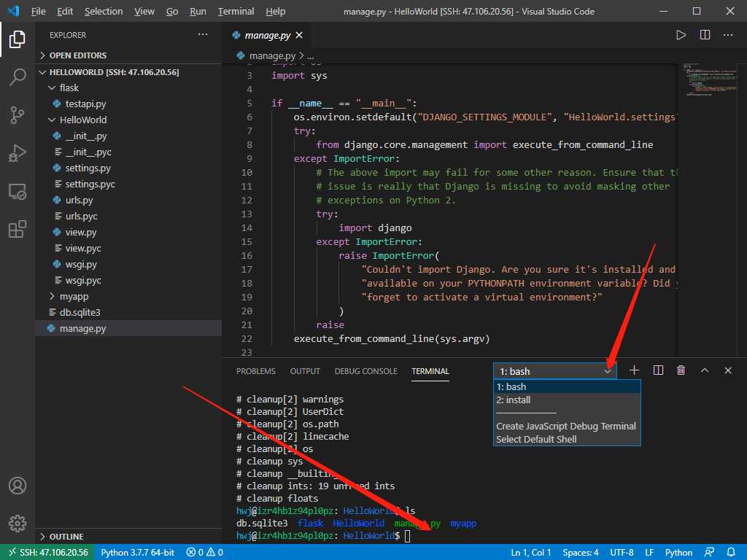
Task: Open the Remote Explorer view
Action: tap(18, 192)
